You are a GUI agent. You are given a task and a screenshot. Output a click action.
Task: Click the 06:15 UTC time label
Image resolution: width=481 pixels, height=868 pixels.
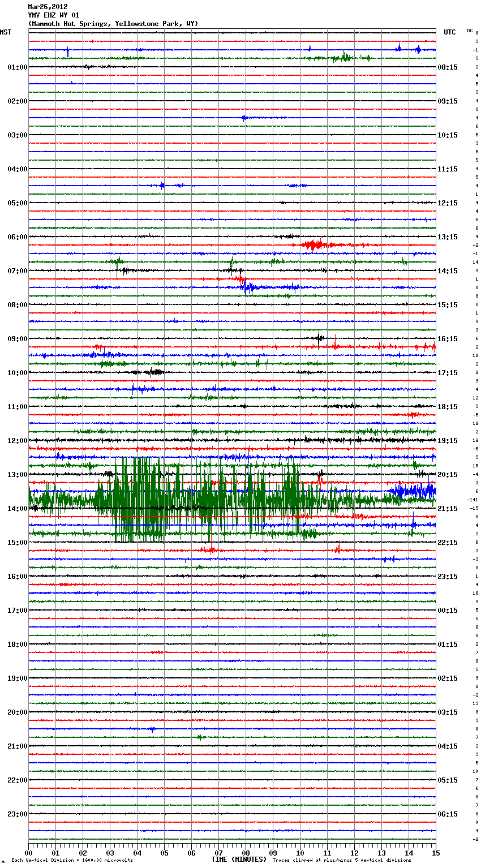pyautogui.click(x=448, y=814)
